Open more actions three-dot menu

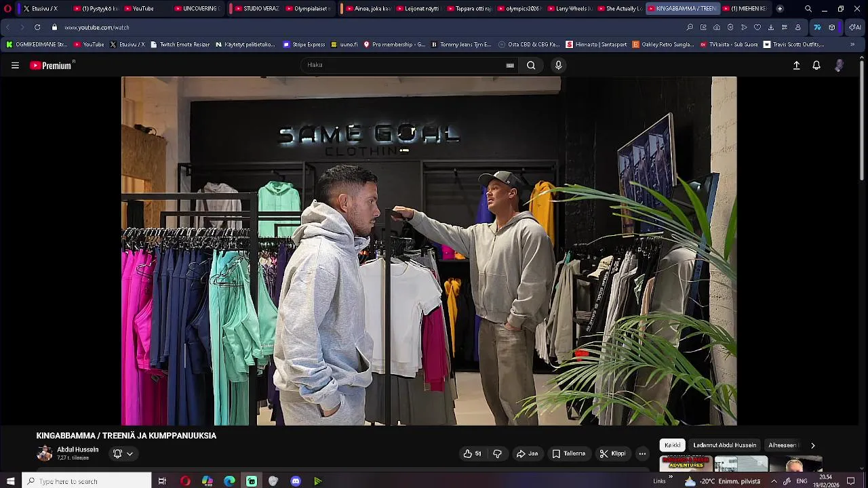click(642, 453)
